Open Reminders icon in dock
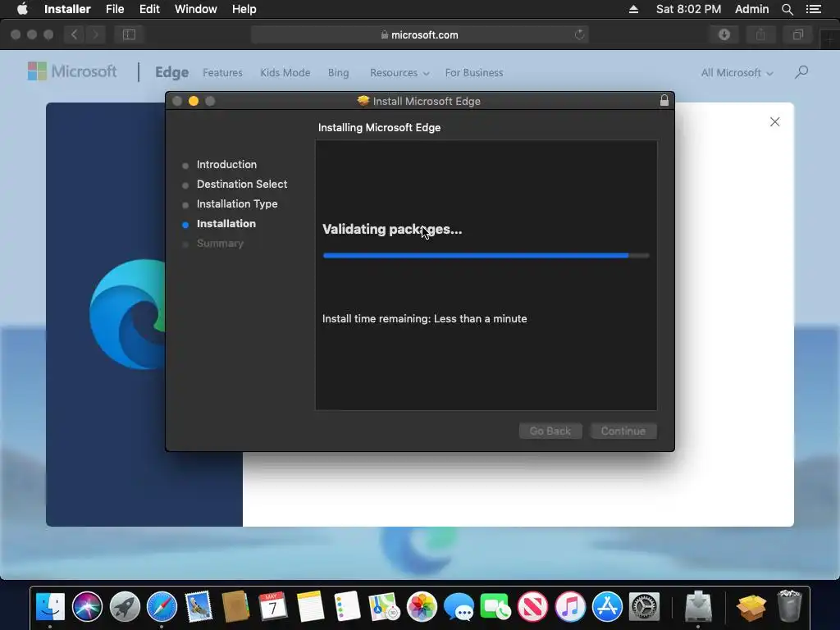Viewport: 840px width, 630px height. tap(347, 607)
